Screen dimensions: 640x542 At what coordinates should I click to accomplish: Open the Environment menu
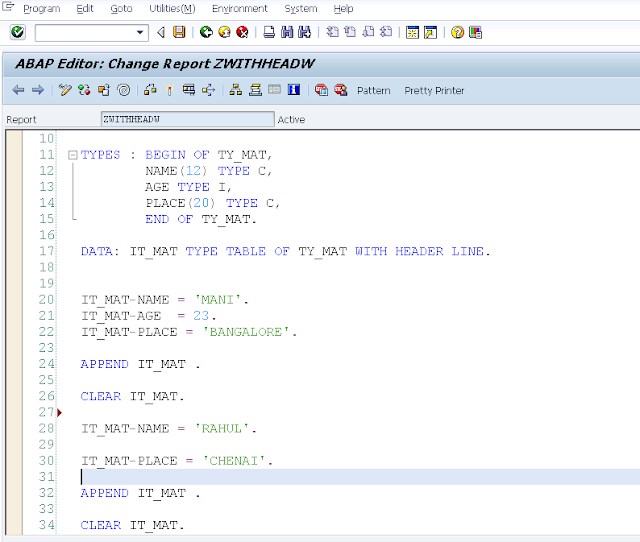[x=240, y=9]
